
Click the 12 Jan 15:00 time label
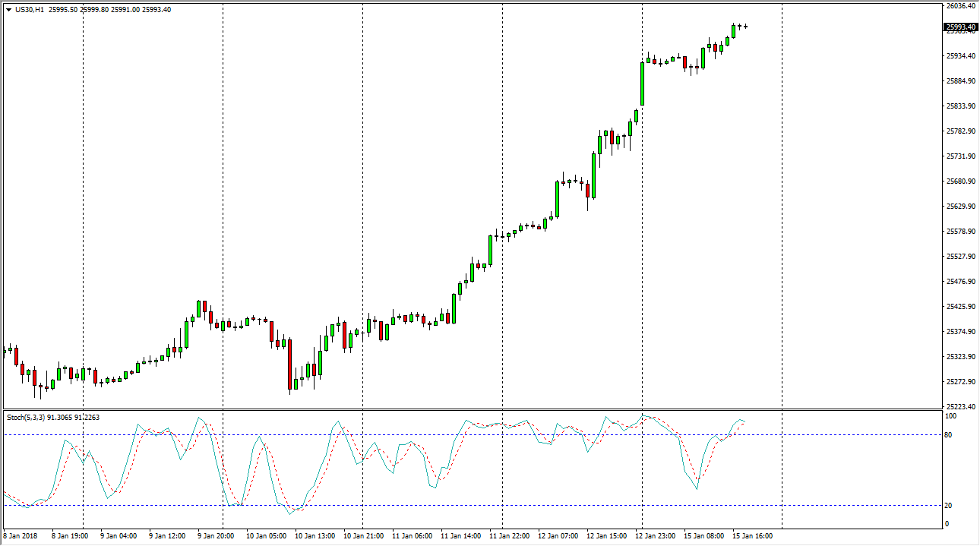[607, 536]
